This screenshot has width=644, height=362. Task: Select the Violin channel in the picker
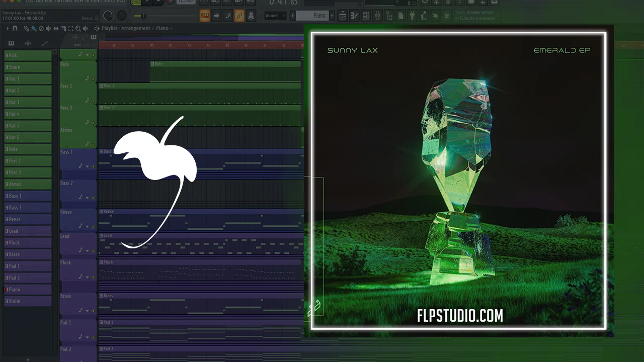[28, 301]
